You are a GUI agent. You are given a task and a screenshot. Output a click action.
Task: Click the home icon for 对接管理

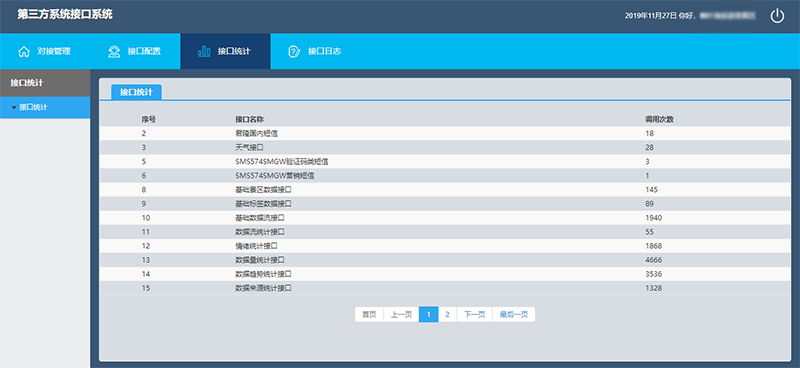[x=24, y=52]
